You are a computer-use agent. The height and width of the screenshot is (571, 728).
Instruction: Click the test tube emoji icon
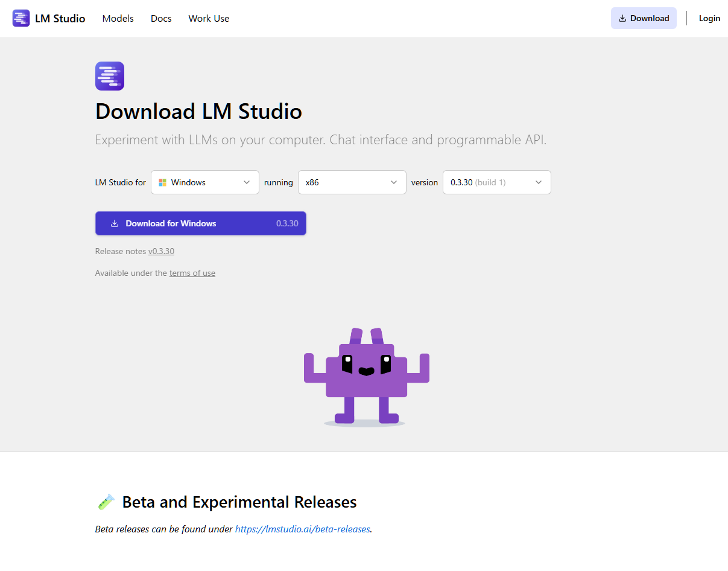[106, 502]
